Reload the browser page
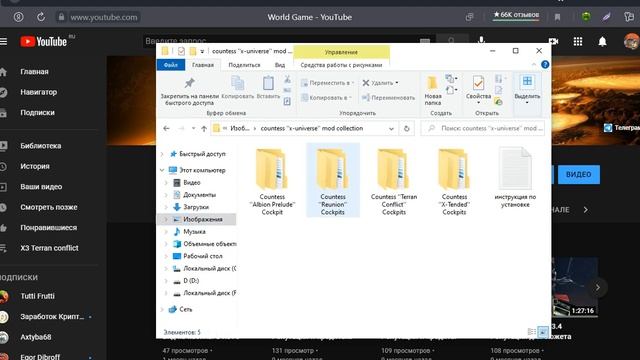 (41, 17)
